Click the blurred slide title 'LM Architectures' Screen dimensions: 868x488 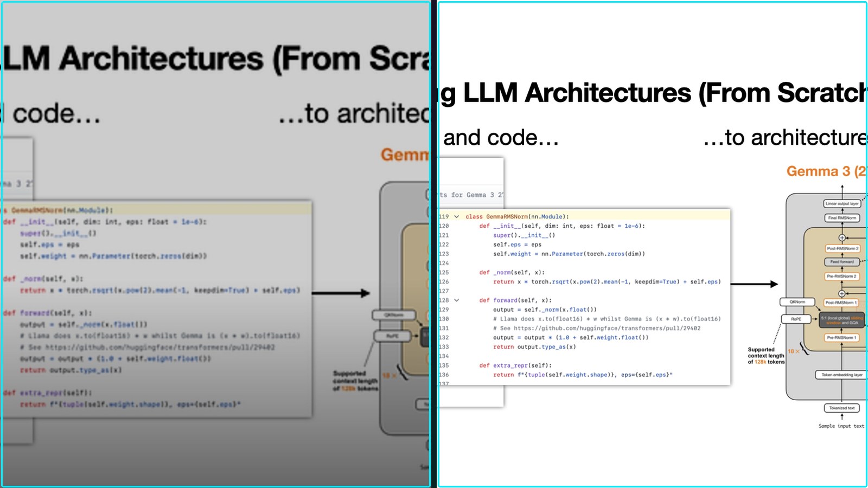click(132, 59)
